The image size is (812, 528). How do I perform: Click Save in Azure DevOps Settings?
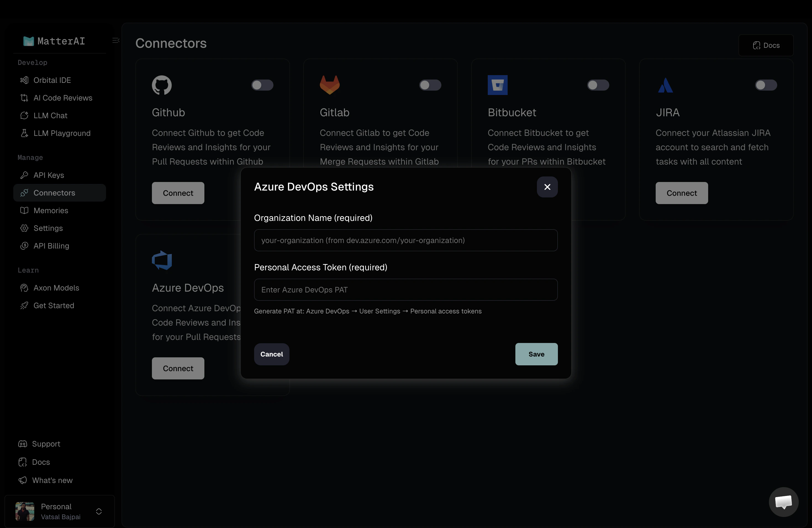[536, 354]
